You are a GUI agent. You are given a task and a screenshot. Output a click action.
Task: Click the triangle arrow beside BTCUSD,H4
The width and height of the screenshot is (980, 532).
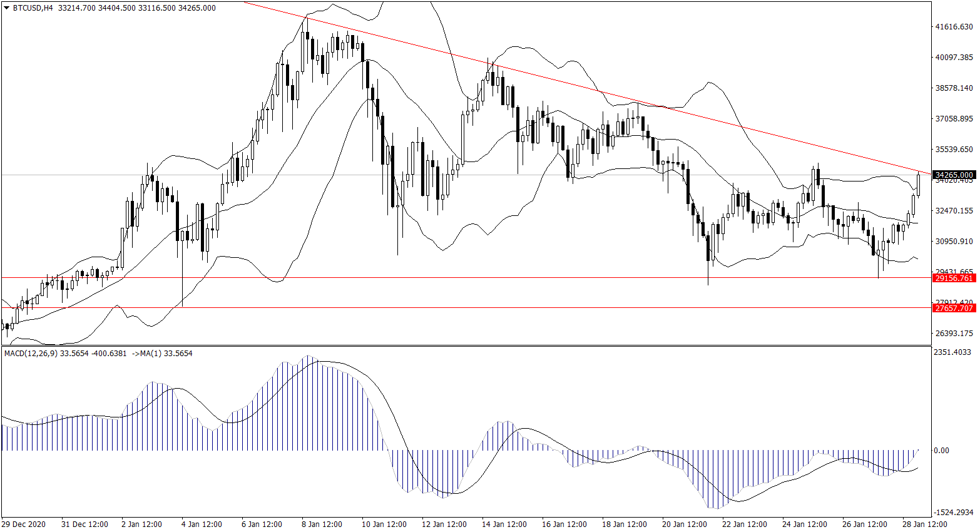pos(6,8)
